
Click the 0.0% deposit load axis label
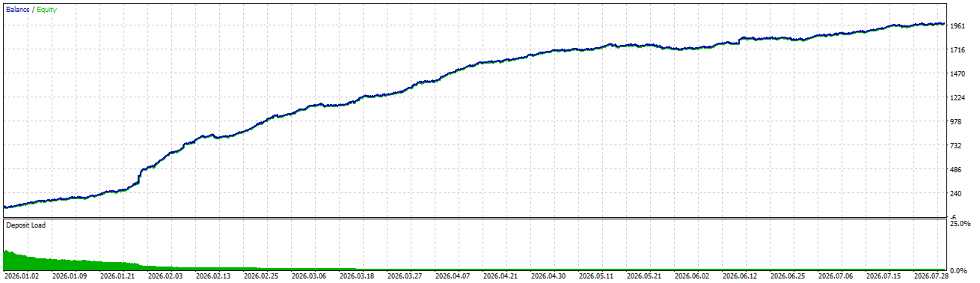958,270
